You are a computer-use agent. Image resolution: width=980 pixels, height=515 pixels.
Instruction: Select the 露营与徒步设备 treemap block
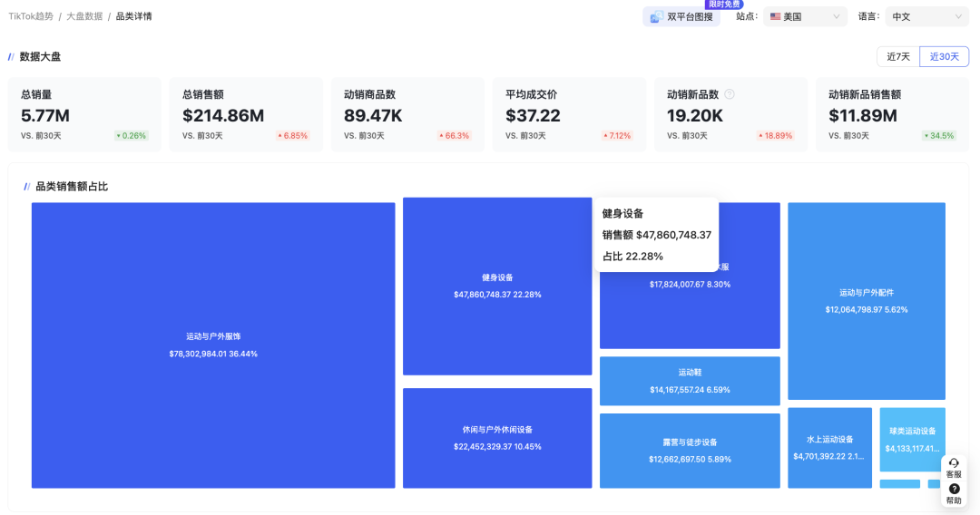690,451
